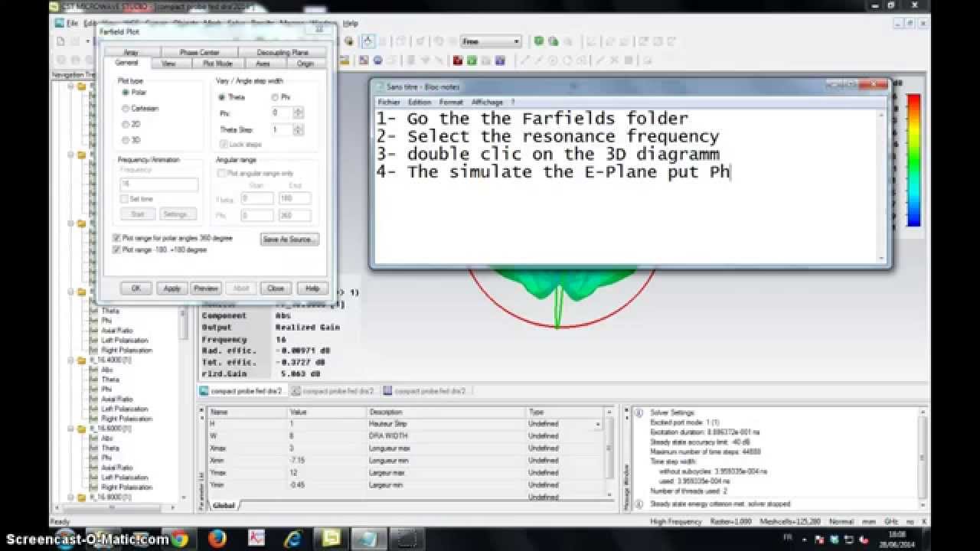Click the folder icon of ff_16.6000 [1]
This screenshot has height=551, width=980.
tap(82, 429)
